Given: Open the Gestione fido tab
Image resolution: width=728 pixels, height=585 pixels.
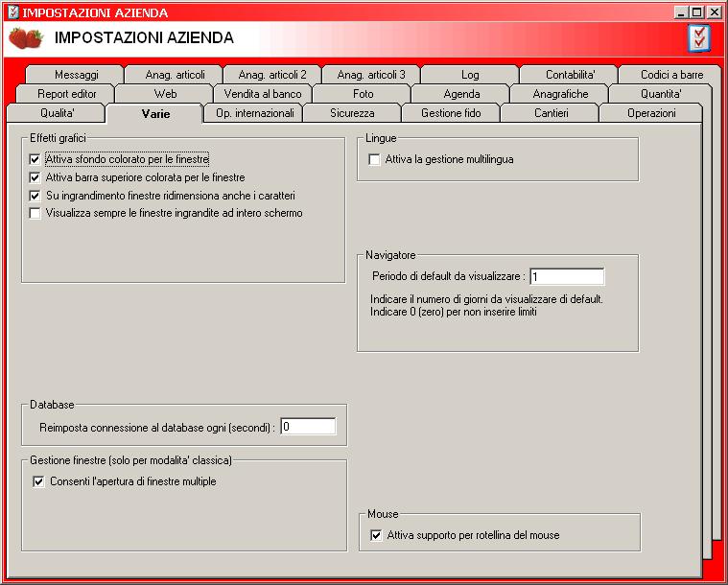Looking at the screenshot, I should (x=452, y=113).
